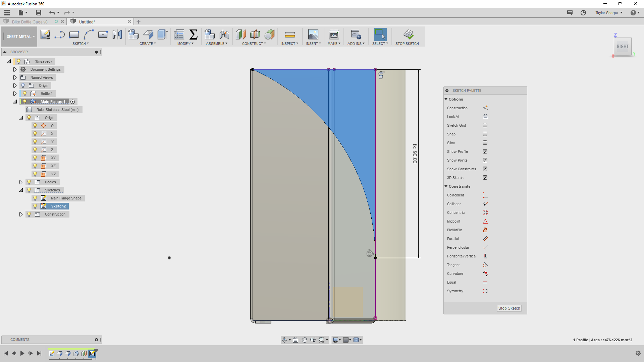Screen dimensions: 644x362
Task: Toggle visibility bulb of Main Flange Shape sketch
Action: 35,198
